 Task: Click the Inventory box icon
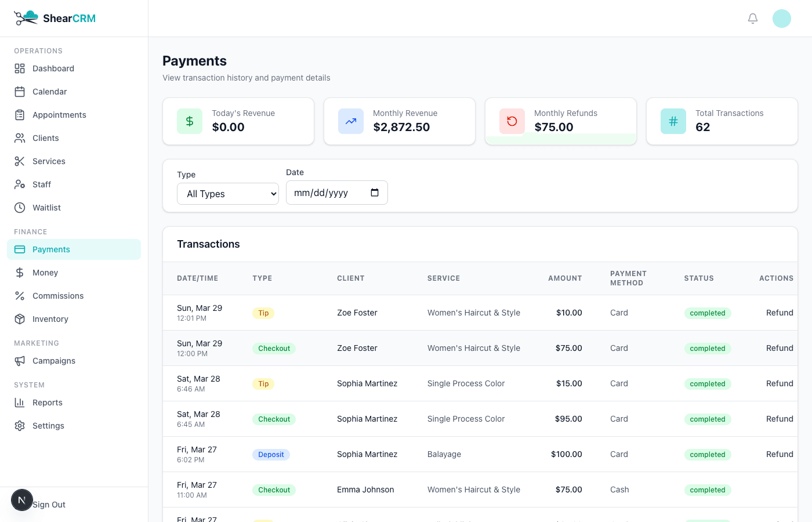click(20, 319)
